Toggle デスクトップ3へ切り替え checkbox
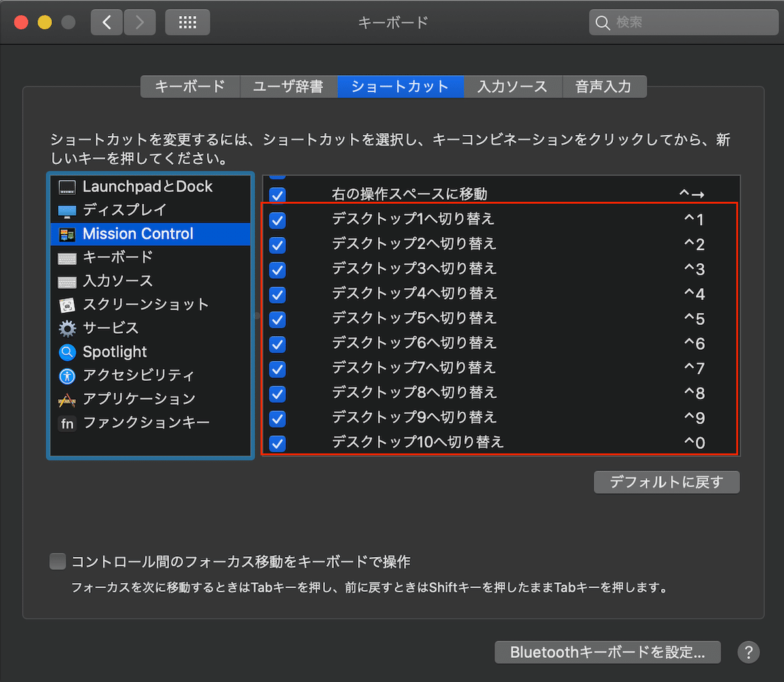784x682 pixels. coord(278,270)
